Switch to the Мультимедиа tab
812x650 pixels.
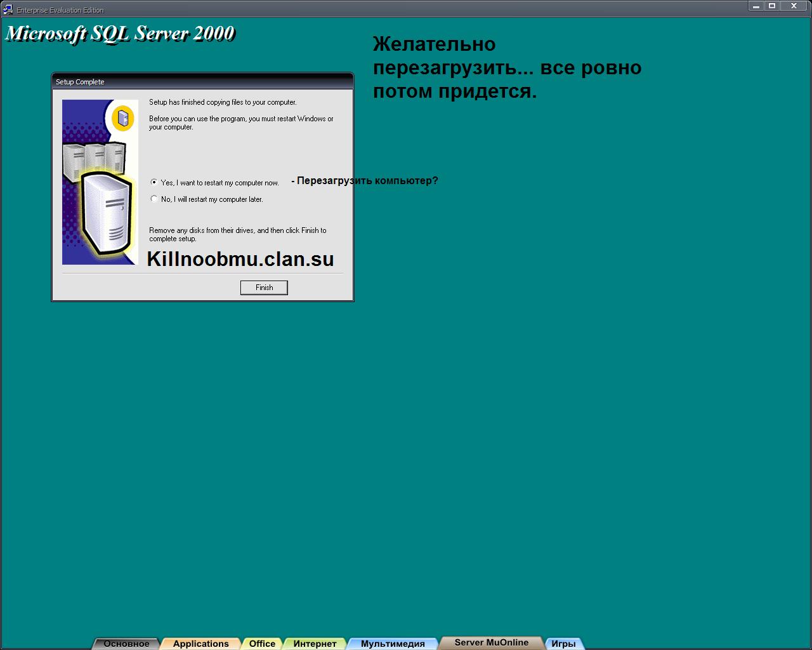pyautogui.click(x=393, y=644)
